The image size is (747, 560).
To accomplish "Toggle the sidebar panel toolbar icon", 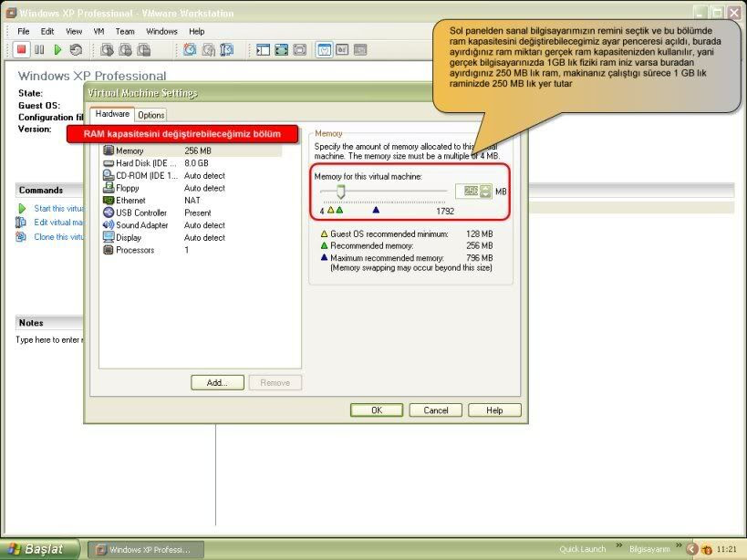I will [263, 49].
